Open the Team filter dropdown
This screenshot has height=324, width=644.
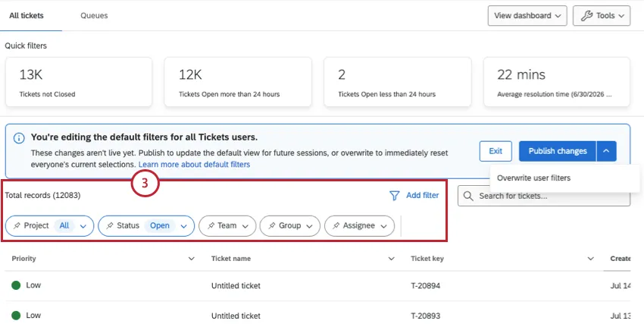[227, 225]
